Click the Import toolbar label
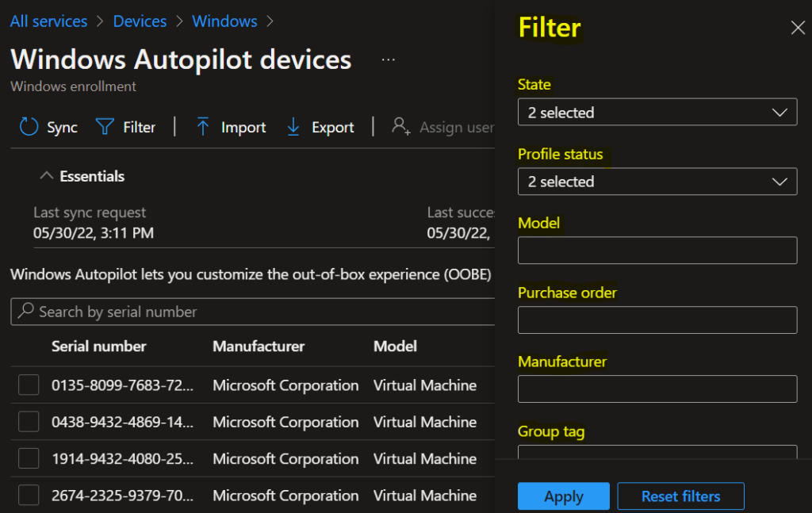The image size is (812, 513). click(243, 128)
